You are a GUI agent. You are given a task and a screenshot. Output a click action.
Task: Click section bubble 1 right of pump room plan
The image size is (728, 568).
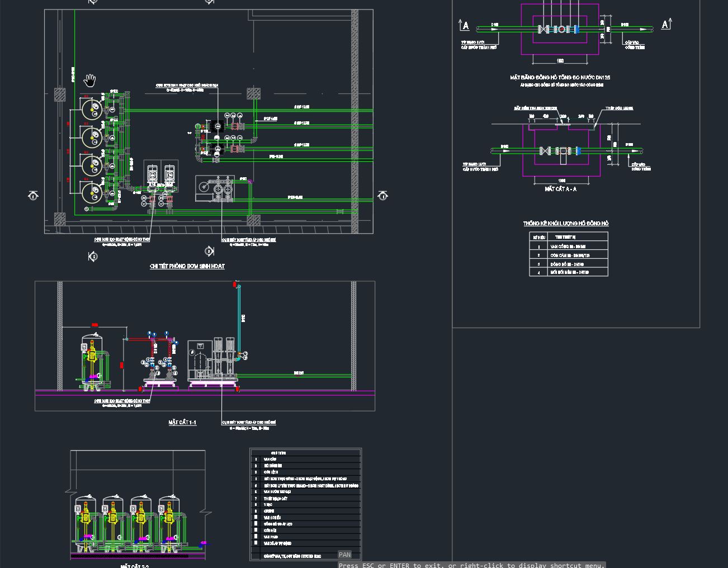click(383, 195)
